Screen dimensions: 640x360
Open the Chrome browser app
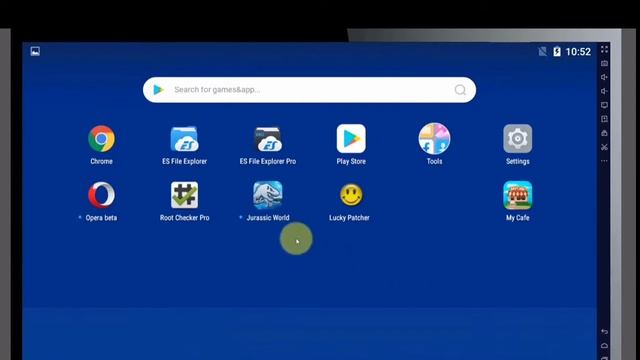coord(101,139)
